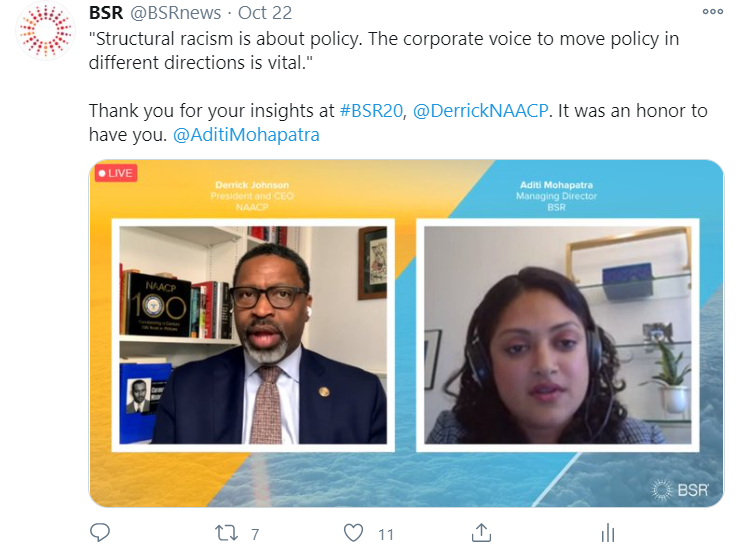Open Derrick Johnson video frame
The image size is (744, 553).
[x=253, y=335]
